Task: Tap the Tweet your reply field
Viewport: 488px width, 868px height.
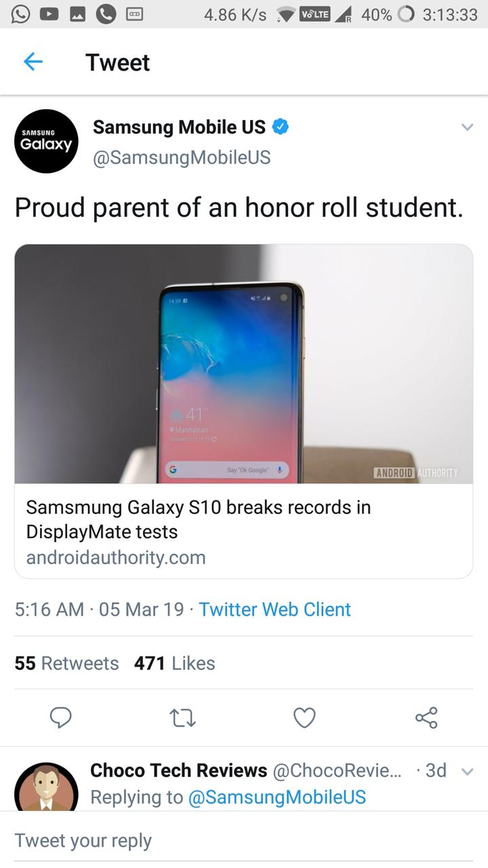Action: pyautogui.click(x=83, y=840)
